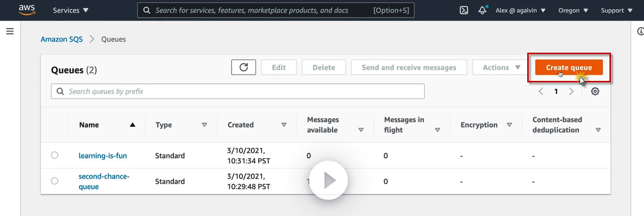Open the notifications bell
This screenshot has width=644, height=216.
pyautogui.click(x=482, y=10)
